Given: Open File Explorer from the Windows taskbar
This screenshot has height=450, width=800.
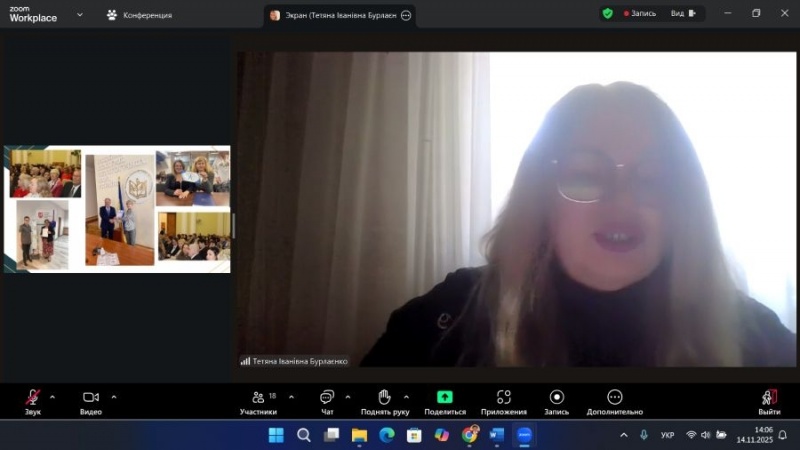Looking at the screenshot, I should pos(359,435).
